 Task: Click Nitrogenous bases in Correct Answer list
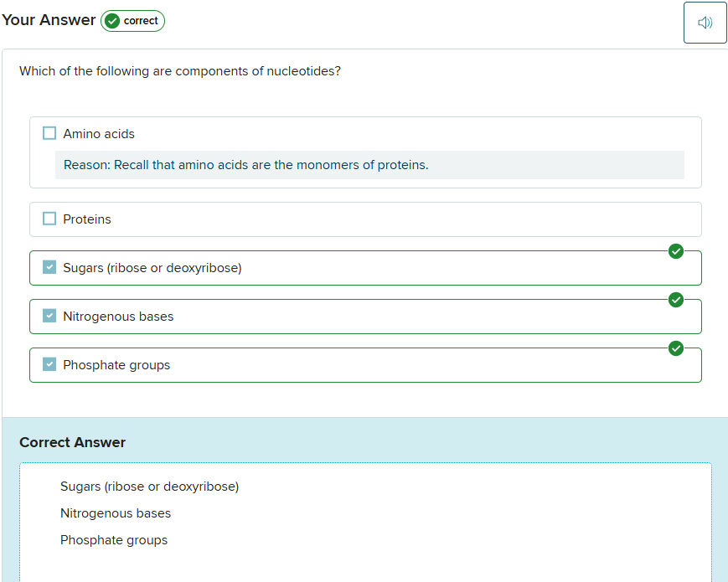point(116,513)
